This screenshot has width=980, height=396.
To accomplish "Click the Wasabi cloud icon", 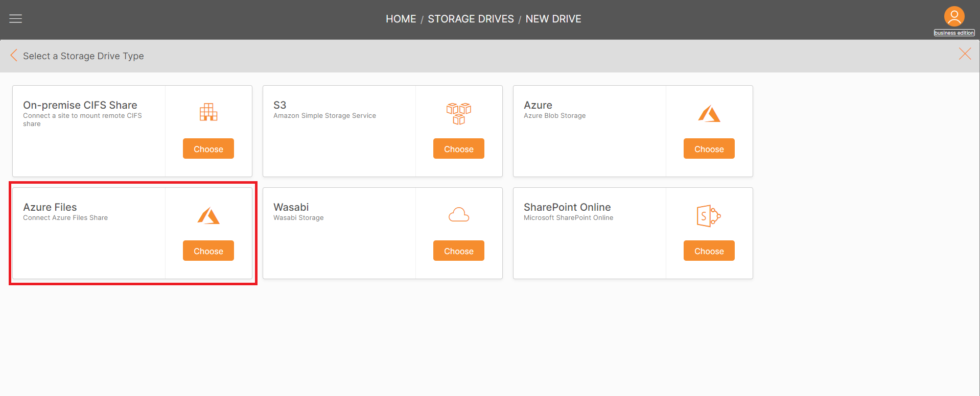I will (x=459, y=215).
